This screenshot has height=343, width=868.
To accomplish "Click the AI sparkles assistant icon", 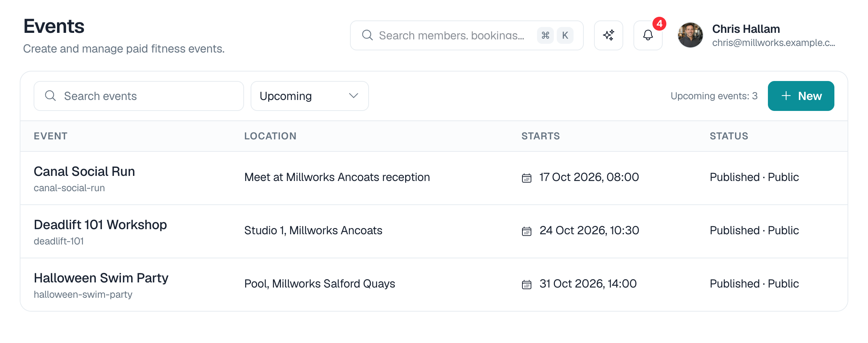I will [x=608, y=35].
